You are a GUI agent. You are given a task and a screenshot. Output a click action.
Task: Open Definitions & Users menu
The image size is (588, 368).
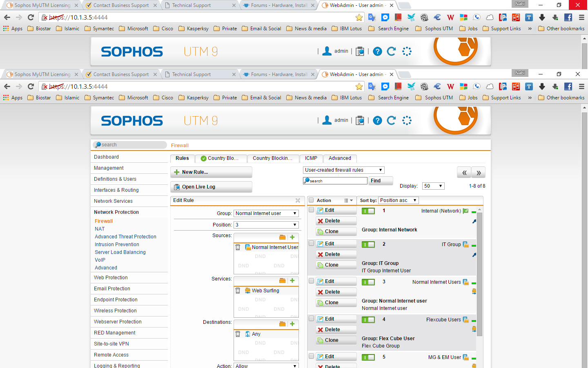129,179
